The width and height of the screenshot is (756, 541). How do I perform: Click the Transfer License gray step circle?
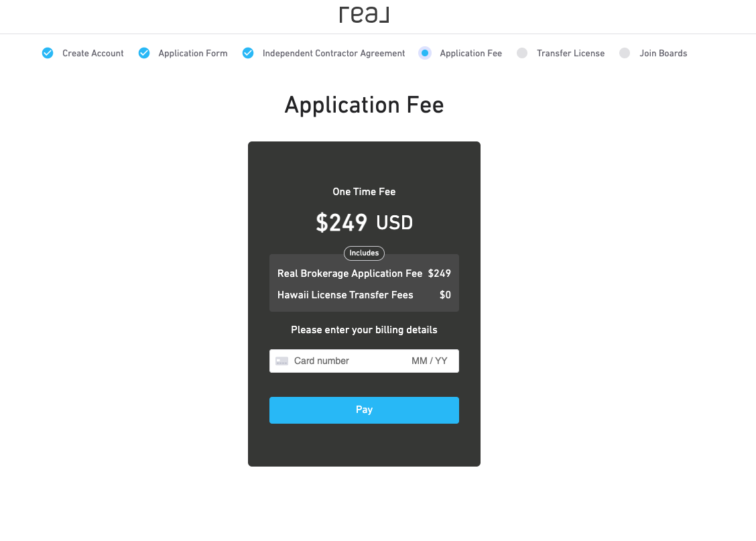(522, 53)
